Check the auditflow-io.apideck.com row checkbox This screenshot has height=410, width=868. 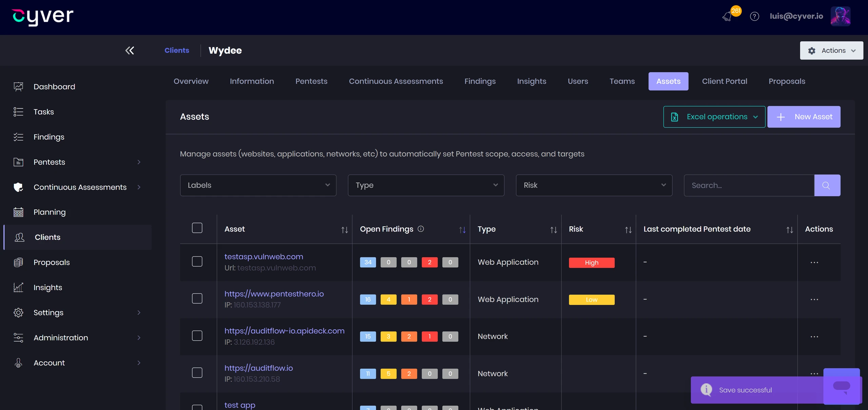pyautogui.click(x=197, y=335)
